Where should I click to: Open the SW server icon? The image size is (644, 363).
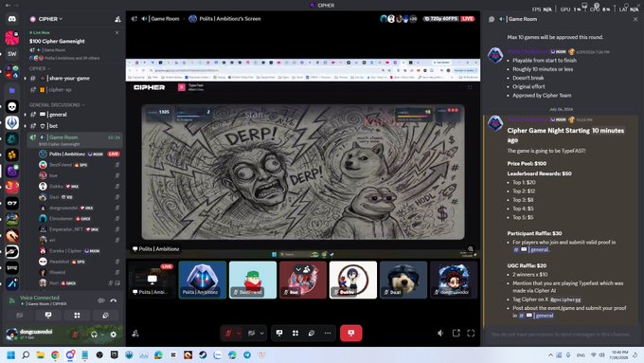click(12, 54)
